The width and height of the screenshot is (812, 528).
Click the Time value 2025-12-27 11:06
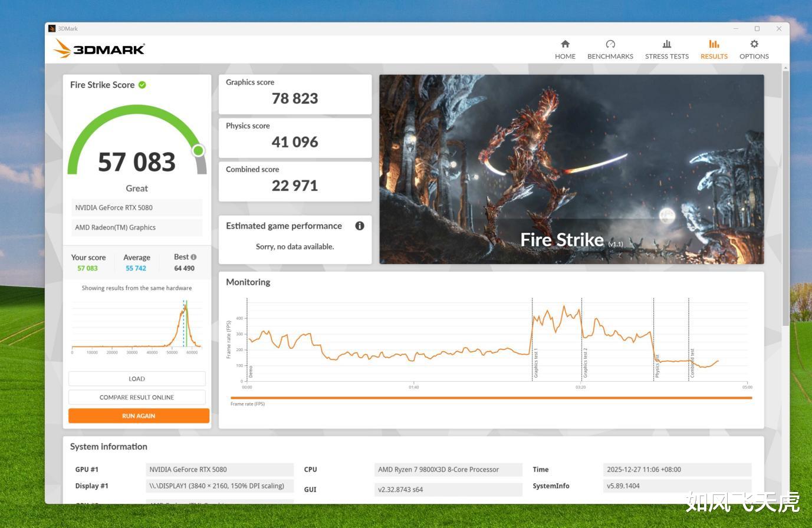[678, 470]
